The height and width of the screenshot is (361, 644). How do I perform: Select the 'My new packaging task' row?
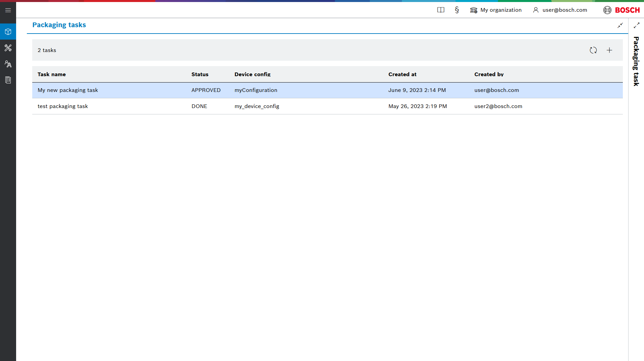point(68,90)
